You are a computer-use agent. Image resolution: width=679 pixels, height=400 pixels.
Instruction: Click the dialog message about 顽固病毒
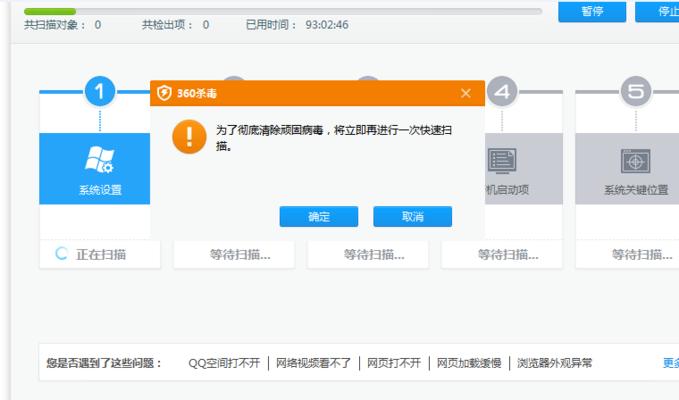point(334,138)
